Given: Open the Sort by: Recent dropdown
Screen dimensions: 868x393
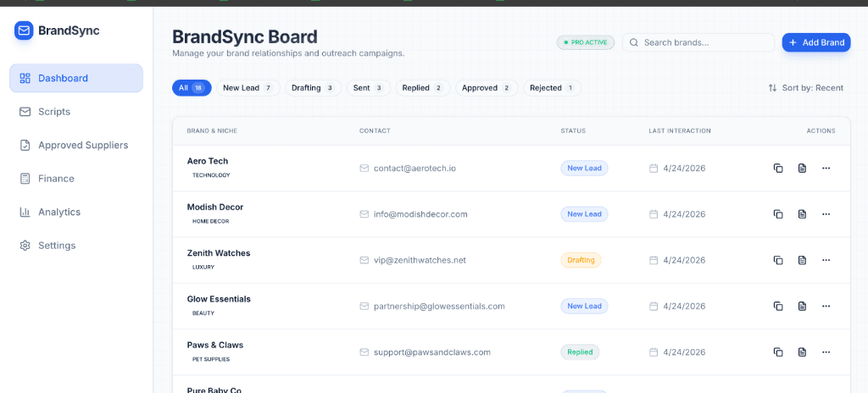Looking at the screenshot, I should point(806,88).
